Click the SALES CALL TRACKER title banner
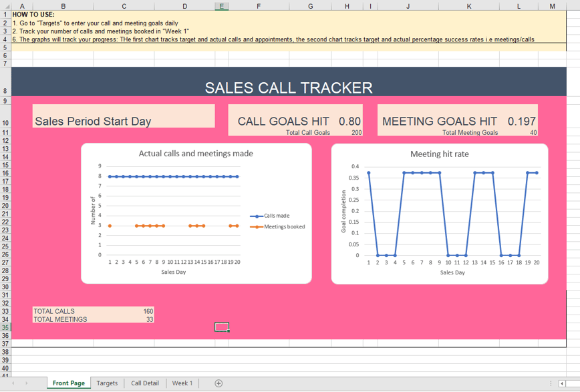The width and height of the screenshot is (580, 392). click(289, 81)
